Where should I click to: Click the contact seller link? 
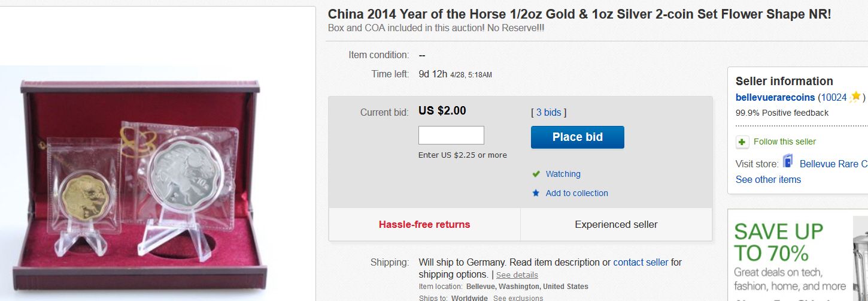click(x=641, y=262)
